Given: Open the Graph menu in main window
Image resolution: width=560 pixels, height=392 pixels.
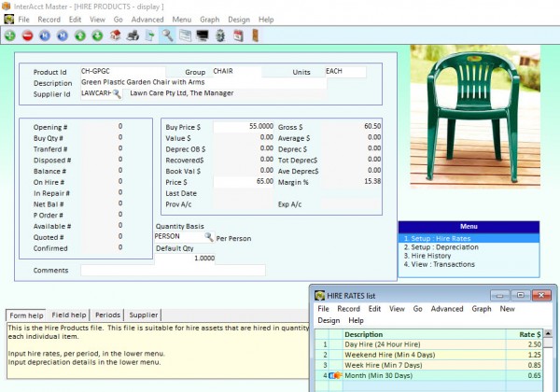Looking at the screenshot, I should point(210,20).
